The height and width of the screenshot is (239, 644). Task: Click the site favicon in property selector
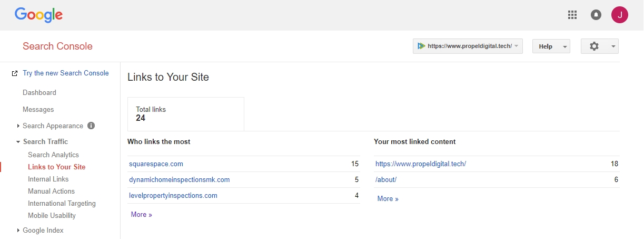(421, 46)
